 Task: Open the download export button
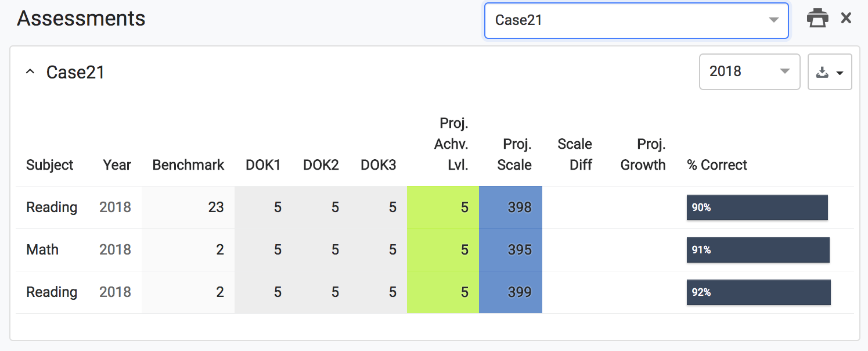click(x=830, y=72)
